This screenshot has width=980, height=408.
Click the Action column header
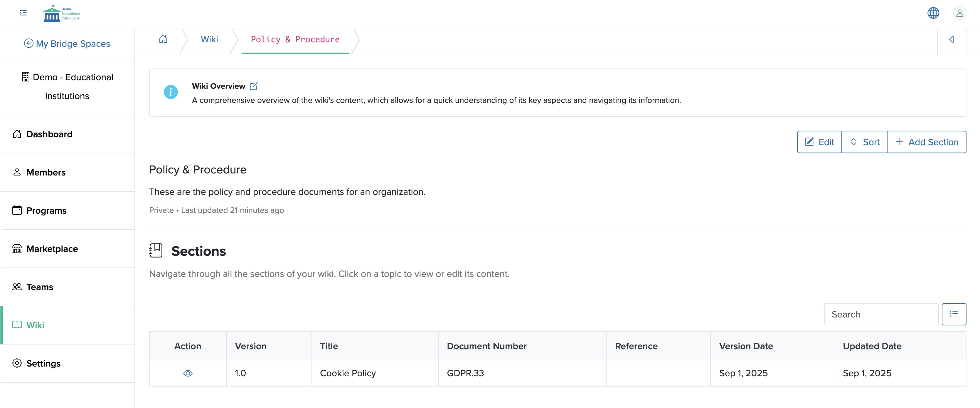click(x=188, y=346)
